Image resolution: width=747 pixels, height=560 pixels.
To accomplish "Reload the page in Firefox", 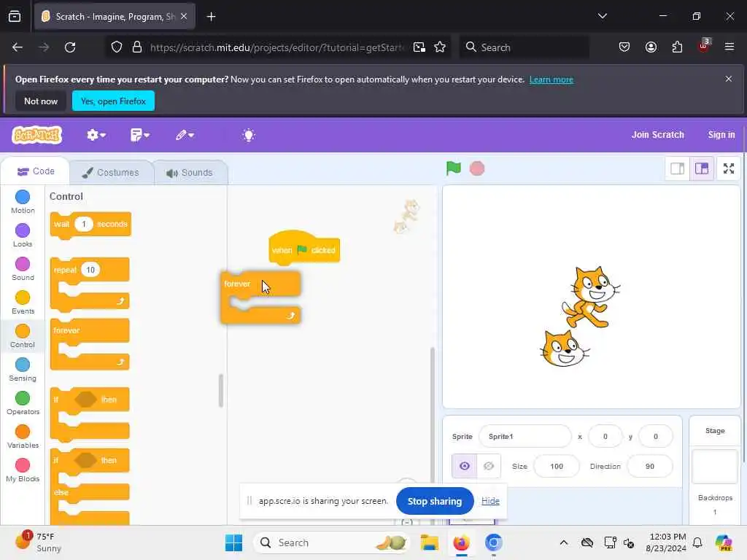I will 70,47.
